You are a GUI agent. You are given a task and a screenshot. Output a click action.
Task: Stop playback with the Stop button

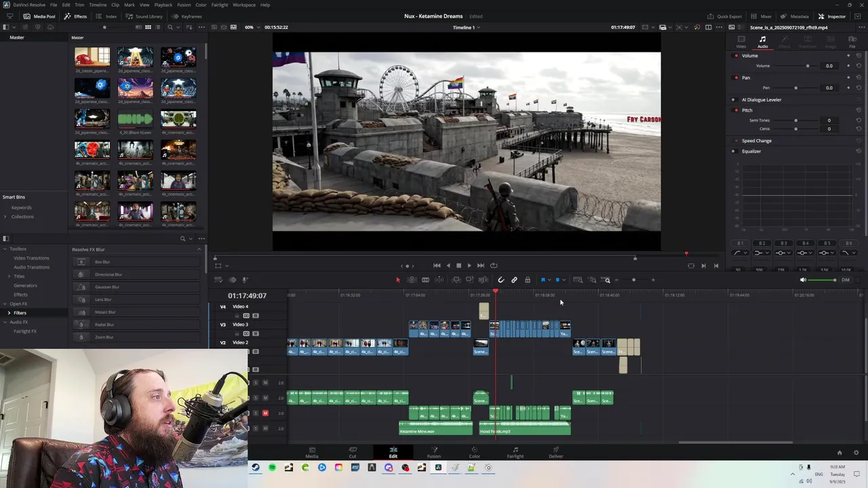(x=458, y=266)
